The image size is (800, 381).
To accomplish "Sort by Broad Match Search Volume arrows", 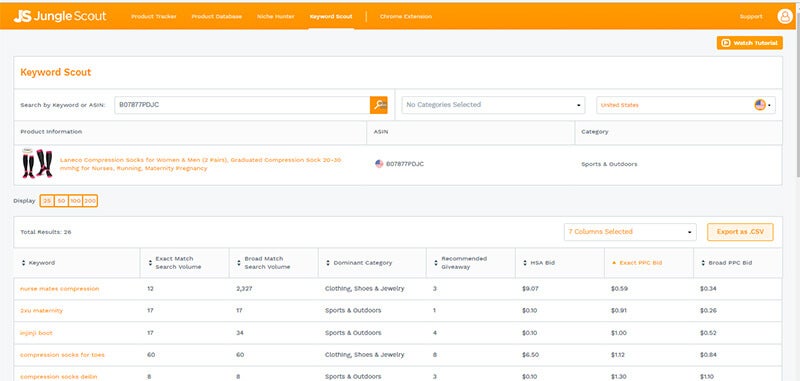I will (239, 263).
